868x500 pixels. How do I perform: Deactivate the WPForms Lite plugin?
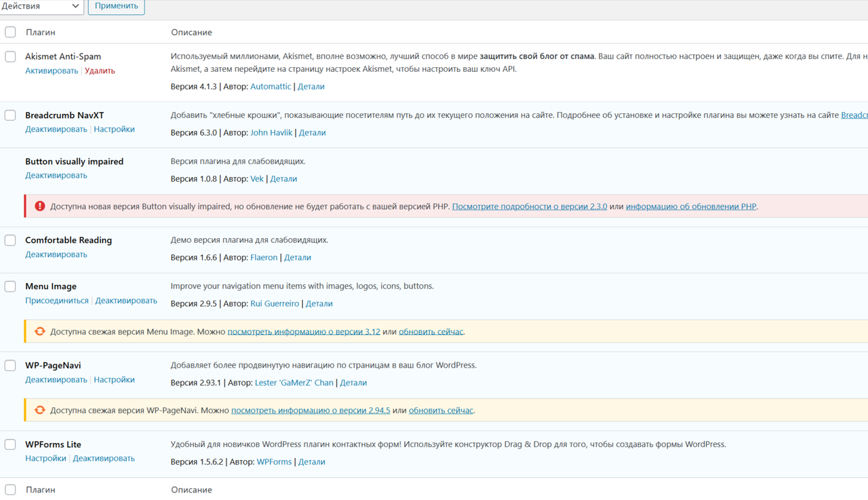click(x=104, y=459)
